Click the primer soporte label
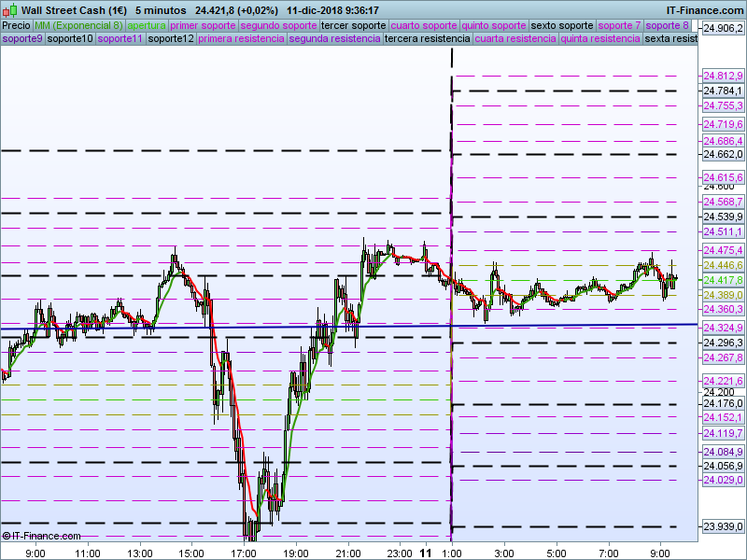This screenshot has width=747, height=560. (x=203, y=25)
